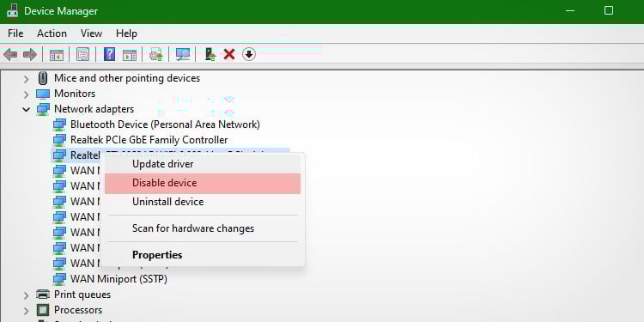Select Realtek PCIe GbE Family Controller

(149, 140)
